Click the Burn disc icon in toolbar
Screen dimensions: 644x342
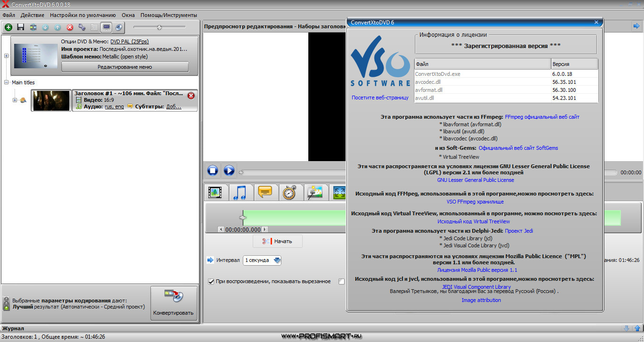119,27
